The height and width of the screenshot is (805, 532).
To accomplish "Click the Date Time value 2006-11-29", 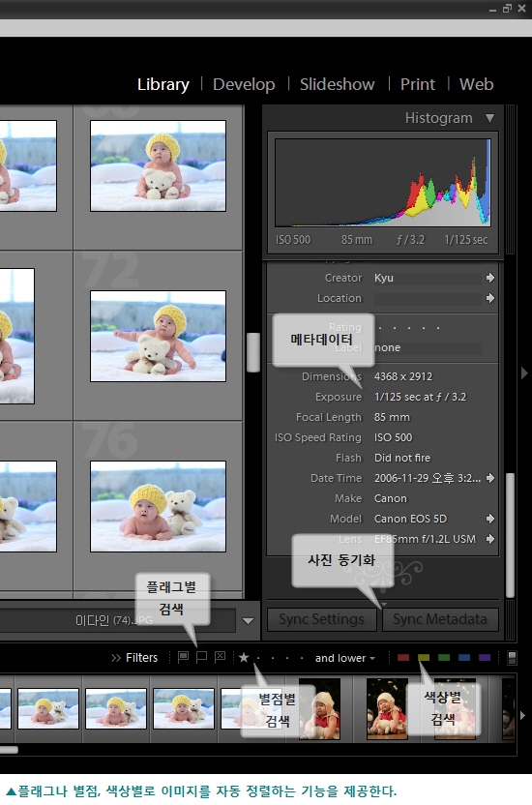I will click(x=427, y=478).
